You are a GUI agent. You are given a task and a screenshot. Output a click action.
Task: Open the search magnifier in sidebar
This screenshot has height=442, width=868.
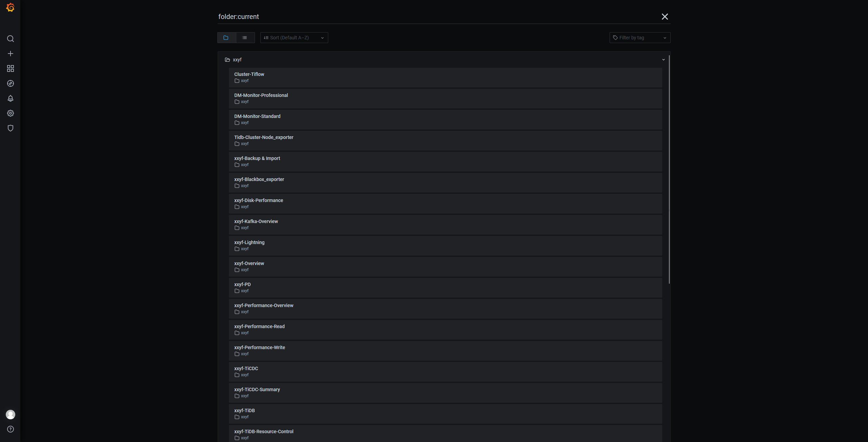[11, 39]
